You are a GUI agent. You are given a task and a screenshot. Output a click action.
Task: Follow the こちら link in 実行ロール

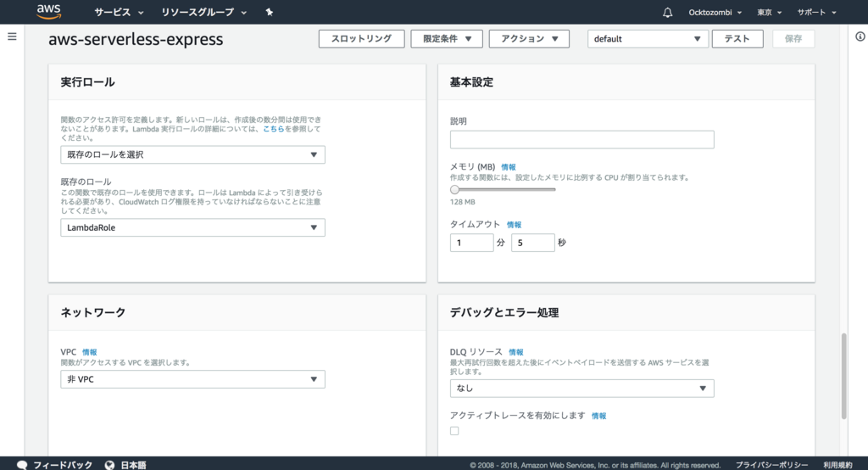[x=274, y=129]
